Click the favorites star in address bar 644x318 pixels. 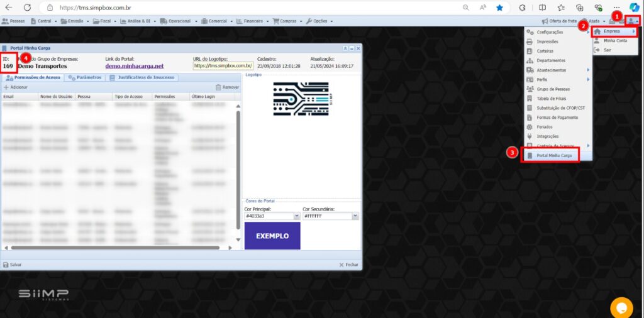pyautogui.click(x=499, y=8)
